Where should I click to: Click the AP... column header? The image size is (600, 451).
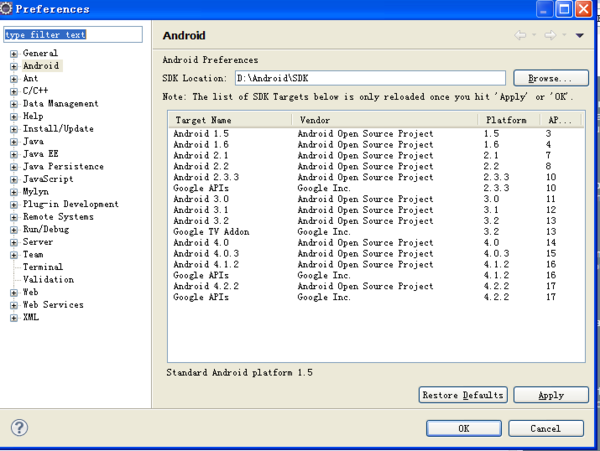pyautogui.click(x=561, y=120)
